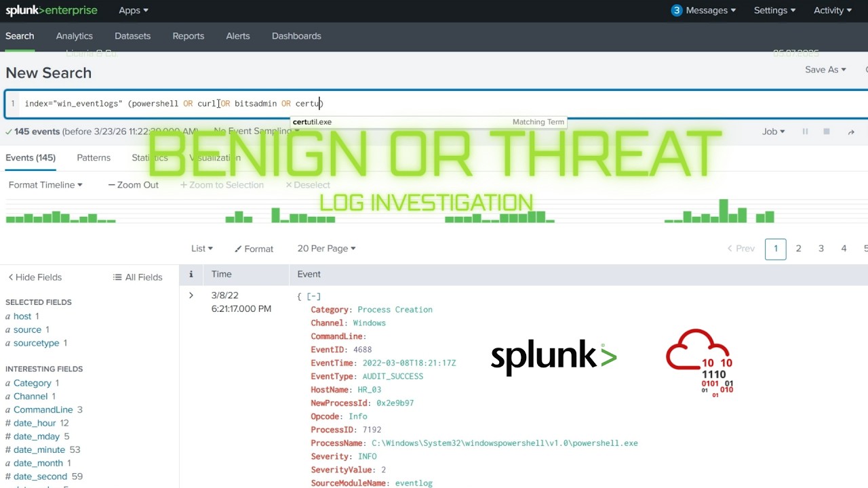The height and width of the screenshot is (488, 868).
Task: Go to the Datasets tab
Action: coord(132,36)
